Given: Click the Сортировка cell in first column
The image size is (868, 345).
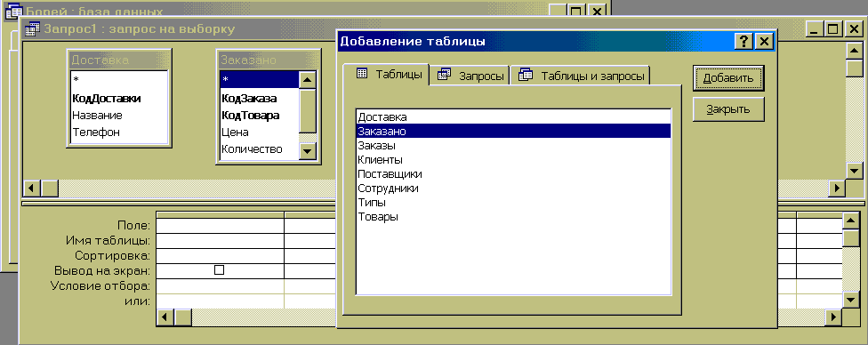Looking at the screenshot, I should pos(220,256).
